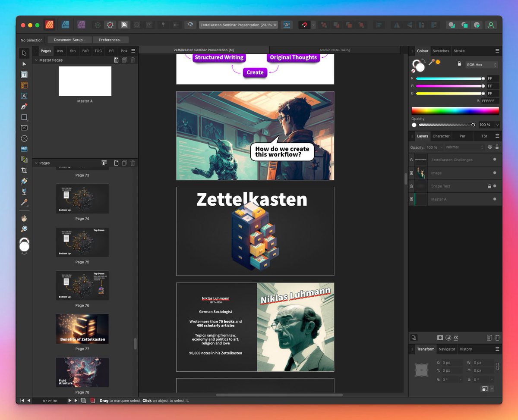Select the Table tool
The height and width of the screenshot is (420, 518).
click(24, 85)
